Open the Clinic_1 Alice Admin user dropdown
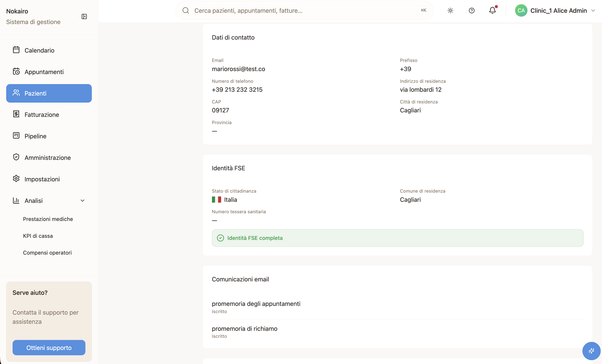602x364 pixels. (555, 10)
